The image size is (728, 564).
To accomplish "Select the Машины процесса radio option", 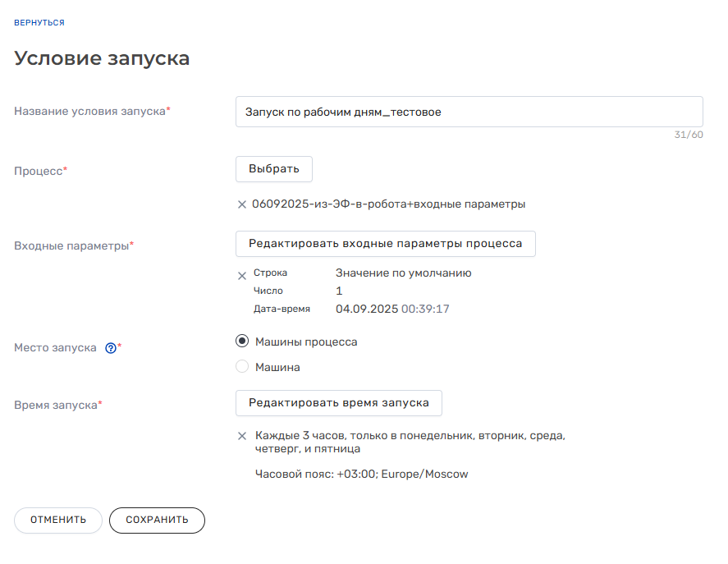I will click(x=242, y=342).
